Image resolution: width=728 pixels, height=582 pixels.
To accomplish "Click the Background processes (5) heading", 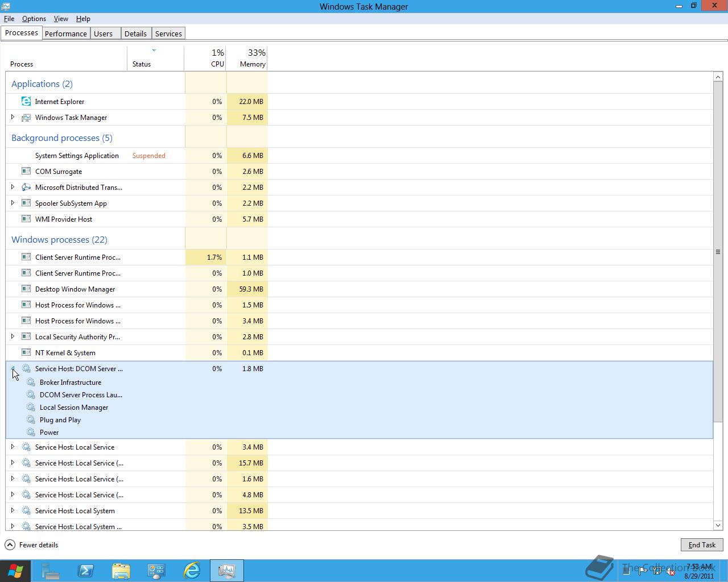I will [x=62, y=138].
